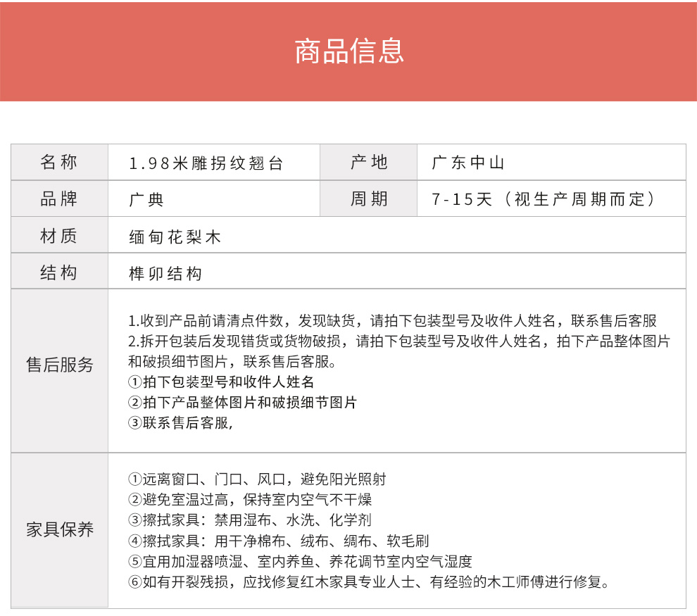Viewport: 697px width, 616px height.
Task: Select the 产地 label cell
Action: [x=369, y=163]
